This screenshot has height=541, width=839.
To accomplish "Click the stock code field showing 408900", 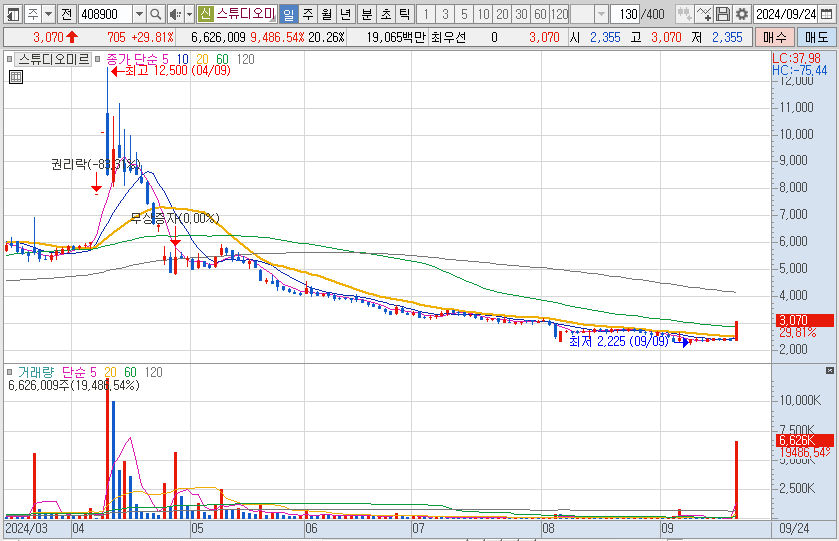I will coord(105,14).
